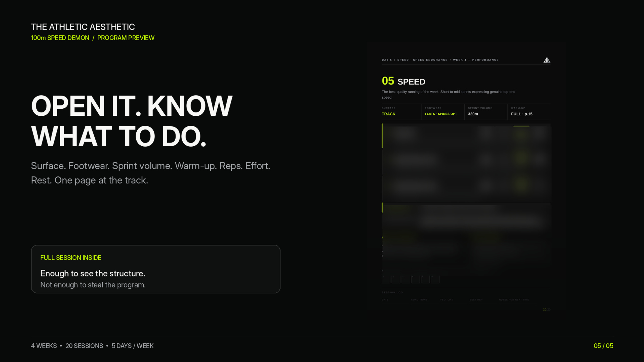Viewport: 644px width, 362px height.
Task: Click the 'SPEED' session heading
Action: (411, 82)
